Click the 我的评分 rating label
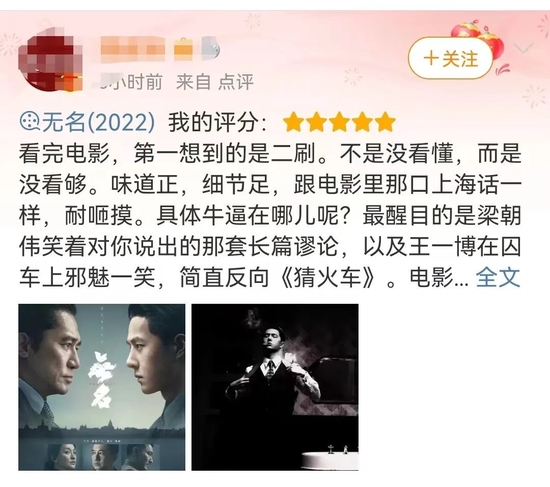 [217, 122]
